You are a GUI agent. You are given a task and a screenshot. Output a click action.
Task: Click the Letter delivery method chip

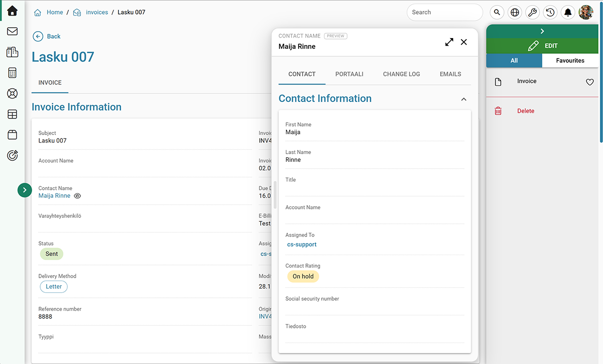[x=54, y=287]
